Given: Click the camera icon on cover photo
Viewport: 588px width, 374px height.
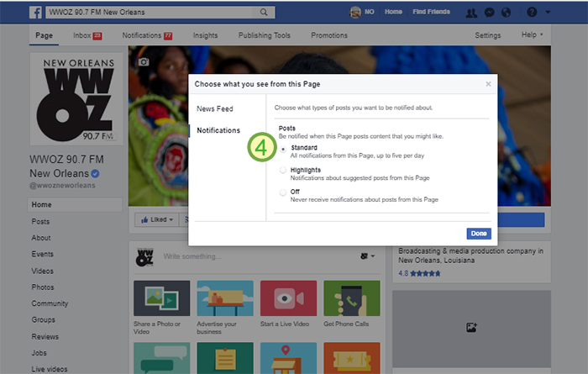Looking at the screenshot, I should (144, 61).
